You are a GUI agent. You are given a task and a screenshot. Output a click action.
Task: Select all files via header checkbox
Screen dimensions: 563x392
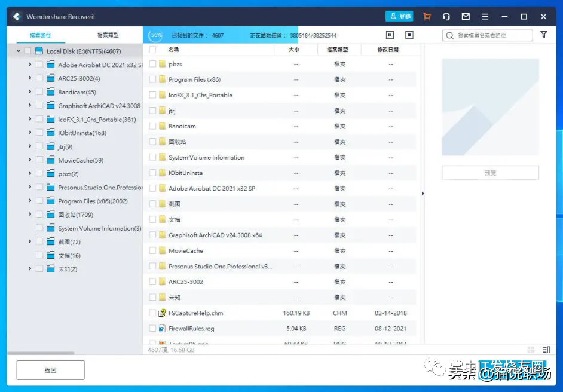tap(154, 50)
